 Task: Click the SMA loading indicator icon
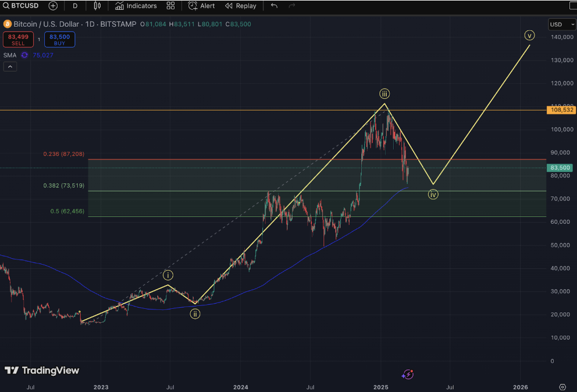pyautogui.click(x=24, y=55)
